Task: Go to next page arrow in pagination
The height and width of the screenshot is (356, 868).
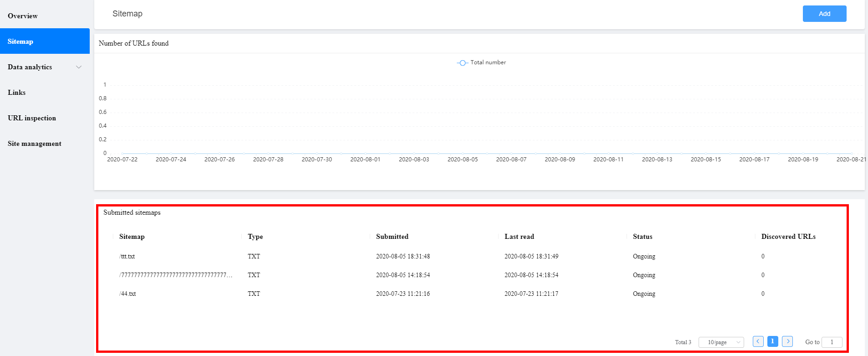Action: pos(787,341)
